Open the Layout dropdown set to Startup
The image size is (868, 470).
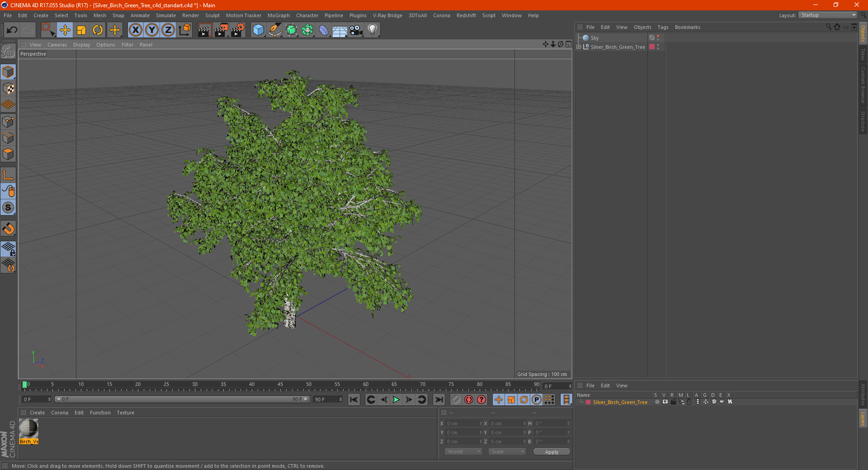[828, 15]
